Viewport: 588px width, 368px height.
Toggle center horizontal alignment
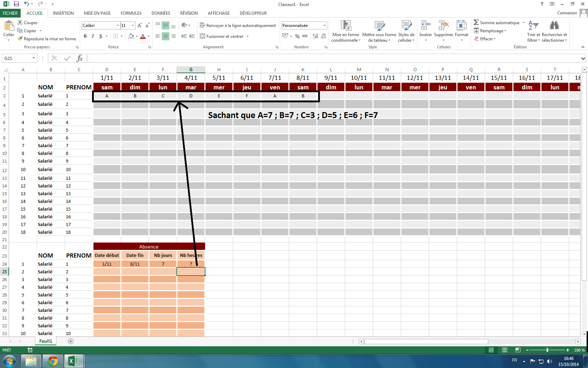pyautogui.click(x=165, y=36)
